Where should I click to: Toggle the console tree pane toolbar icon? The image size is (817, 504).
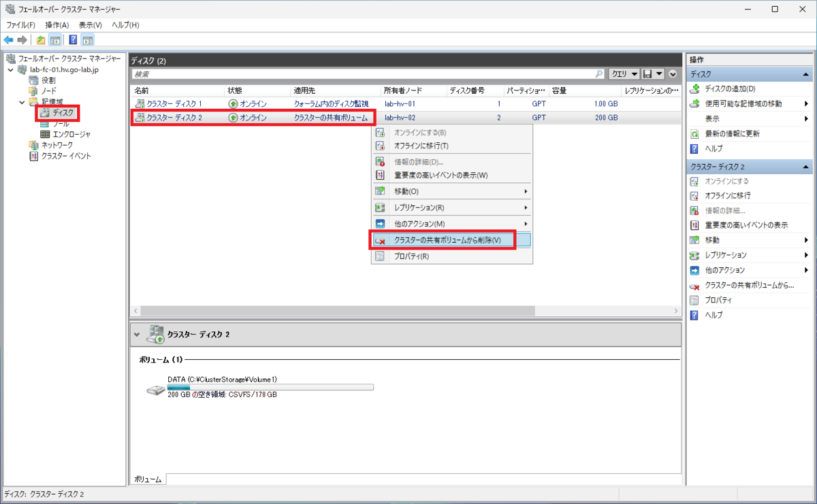pos(54,39)
